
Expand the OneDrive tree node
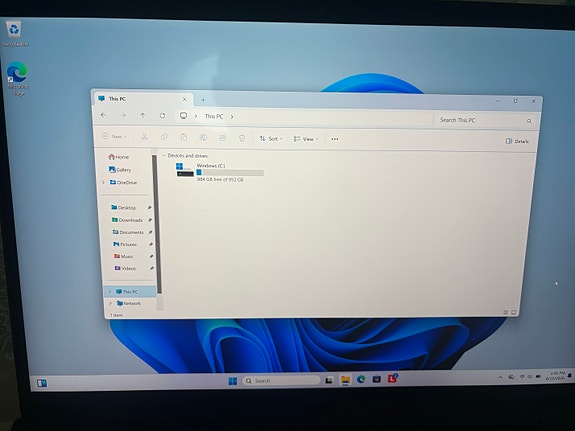click(103, 182)
